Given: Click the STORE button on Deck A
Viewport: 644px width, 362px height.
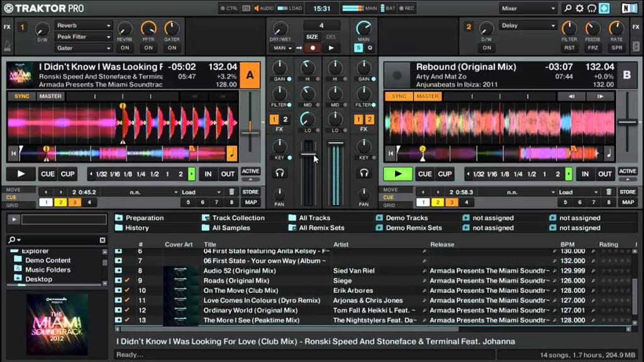Looking at the screenshot, I should (250, 192).
